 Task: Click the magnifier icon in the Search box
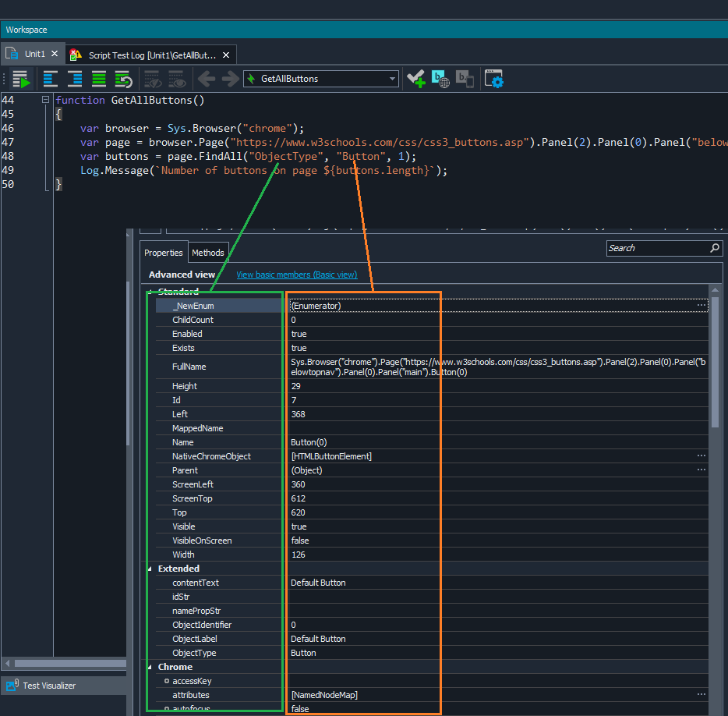tap(715, 248)
